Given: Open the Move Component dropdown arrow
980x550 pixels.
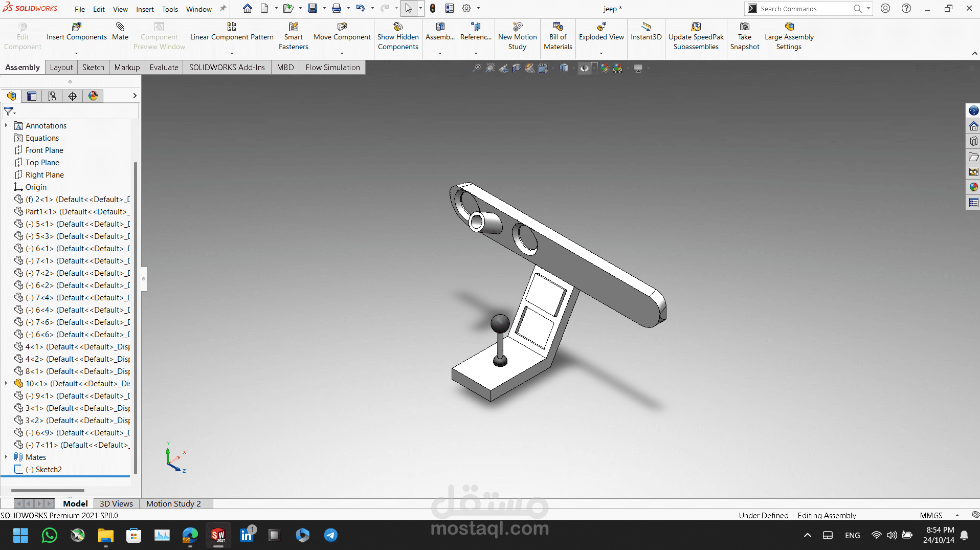Looking at the screenshot, I should pyautogui.click(x=342, y=53).
